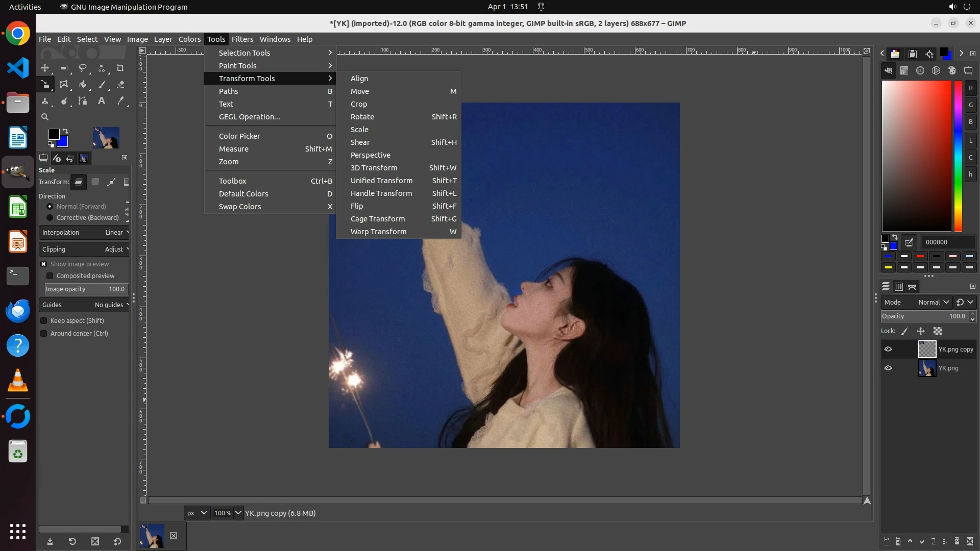Choose Cage Transform menu entry
The image size is (980, 551).
coord(377,219)
